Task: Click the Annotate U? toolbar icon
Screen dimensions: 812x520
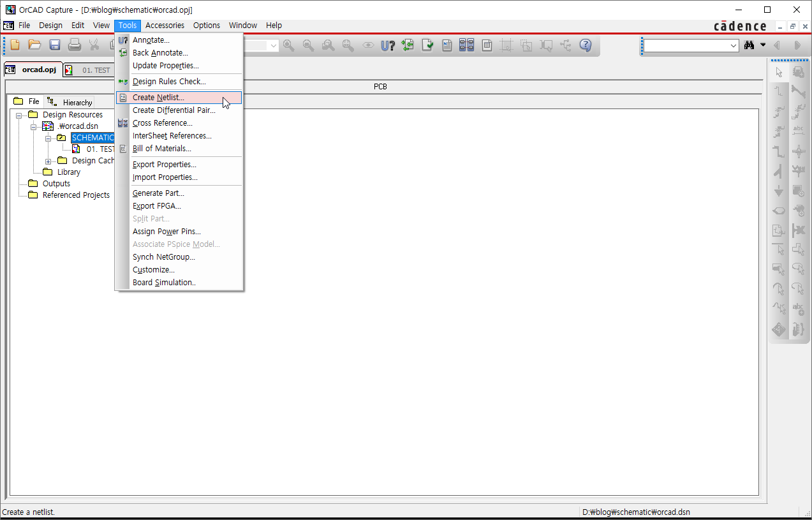Action: pyautogui.click(x=388, y=45)
